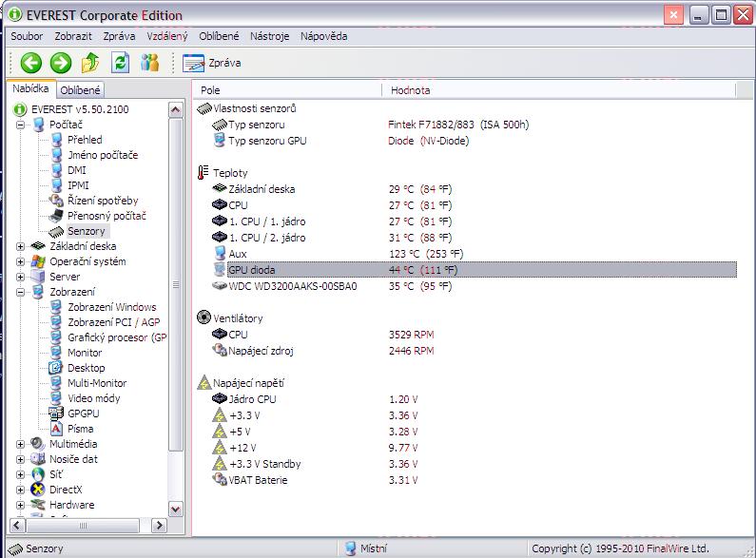Click the tree's horizontal scroll right arrow
The image size is (756, 558).
(x=159, y=526)
